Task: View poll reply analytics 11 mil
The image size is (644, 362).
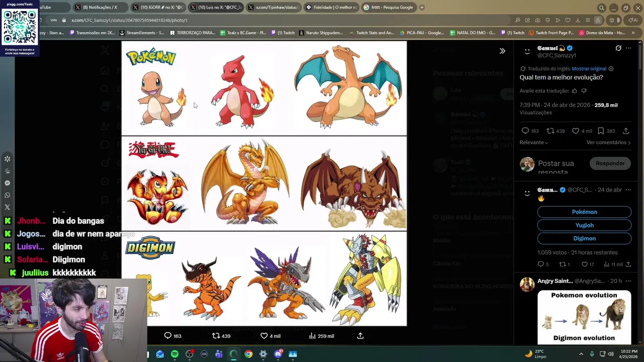Action: 613,264
